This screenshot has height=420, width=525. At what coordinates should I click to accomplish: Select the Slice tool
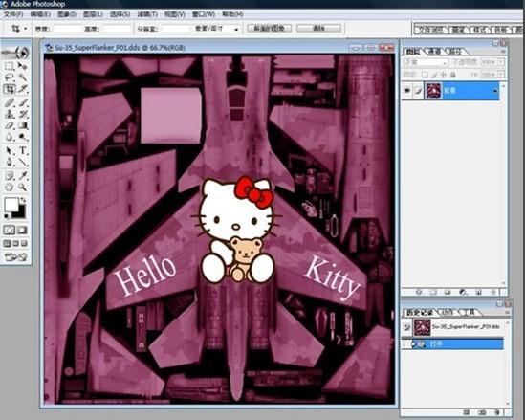[22, 89]
